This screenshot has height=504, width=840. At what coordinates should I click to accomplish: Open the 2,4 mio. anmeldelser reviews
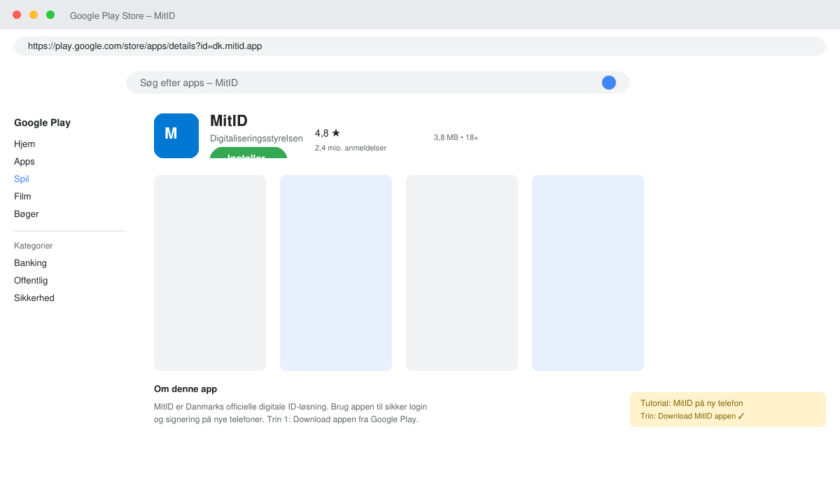351,148
